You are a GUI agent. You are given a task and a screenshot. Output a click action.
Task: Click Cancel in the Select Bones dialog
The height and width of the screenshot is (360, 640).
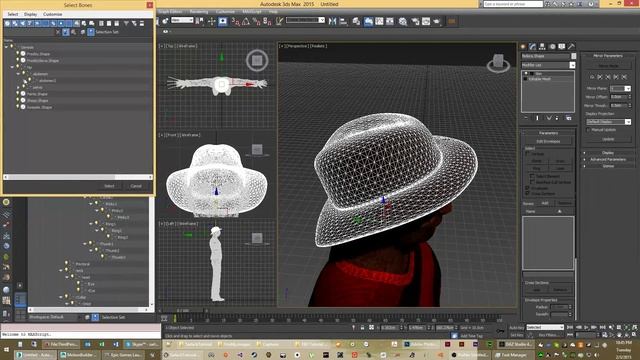[x=136, y=186]
